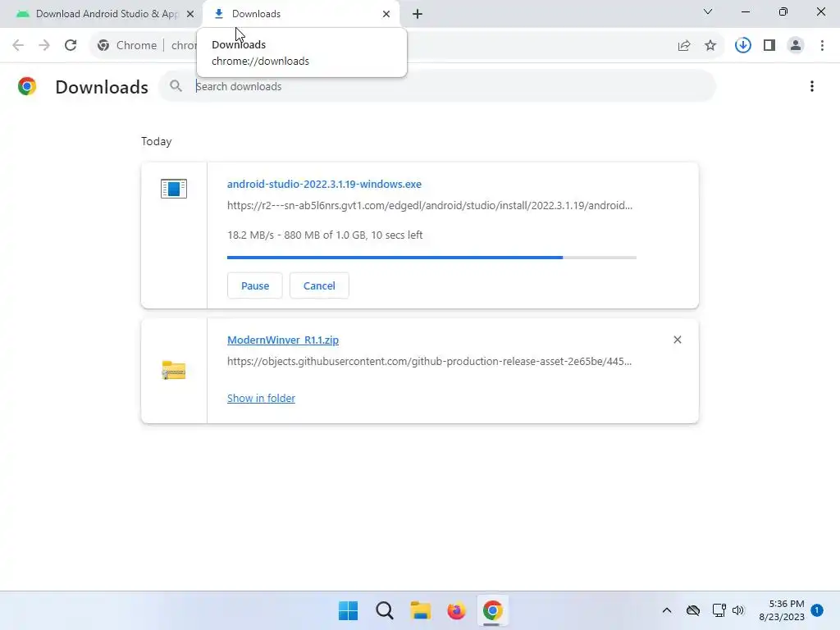This screenshot has width=840, height=630.
Task: Show hidden system tray icons
Action: pos(666,610)
